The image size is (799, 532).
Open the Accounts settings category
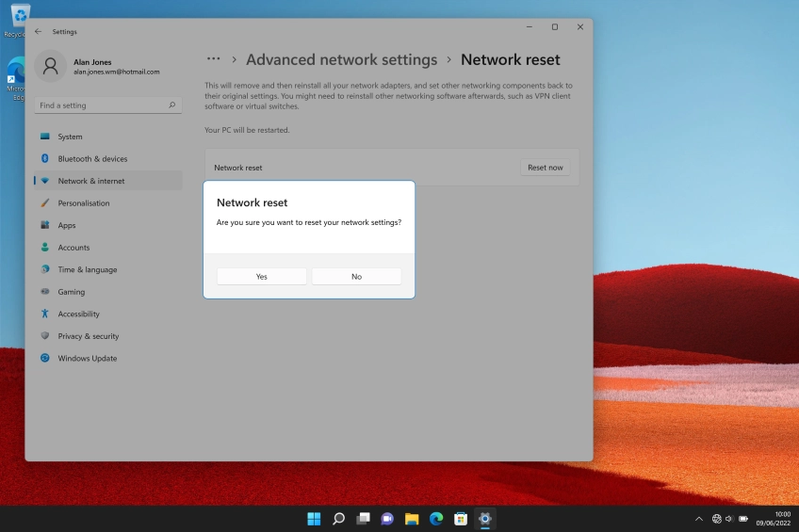[x=108, y=248]
